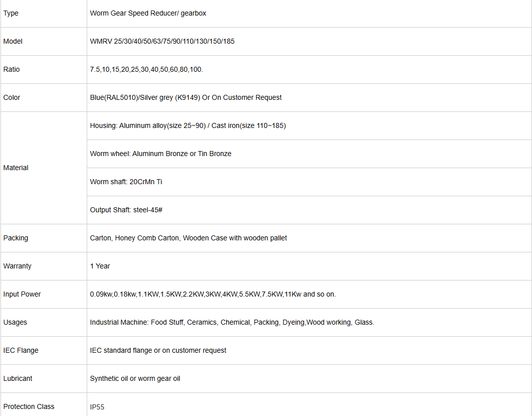Click the Blue(RAL5010)/Silver grey color text
The width and height of the screenshot is (532, 416).
pyautogui.click(x=186, y=97)
